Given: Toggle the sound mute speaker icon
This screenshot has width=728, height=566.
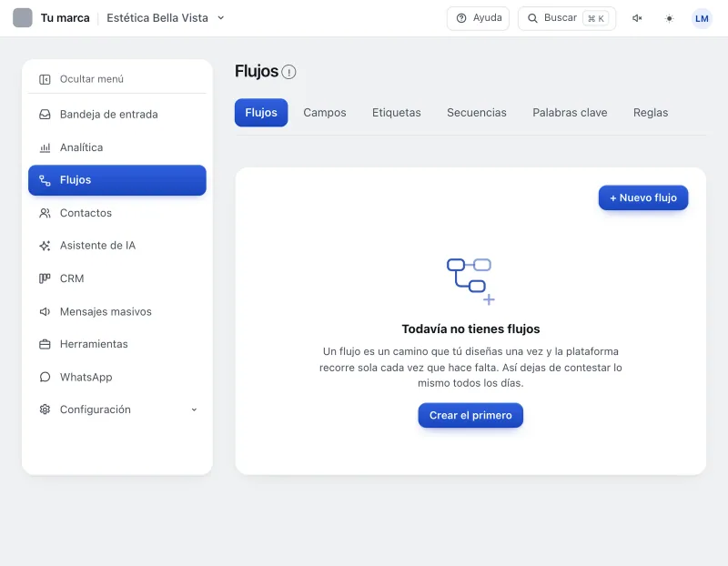Looking at the screenshot, I should point(637,18).
